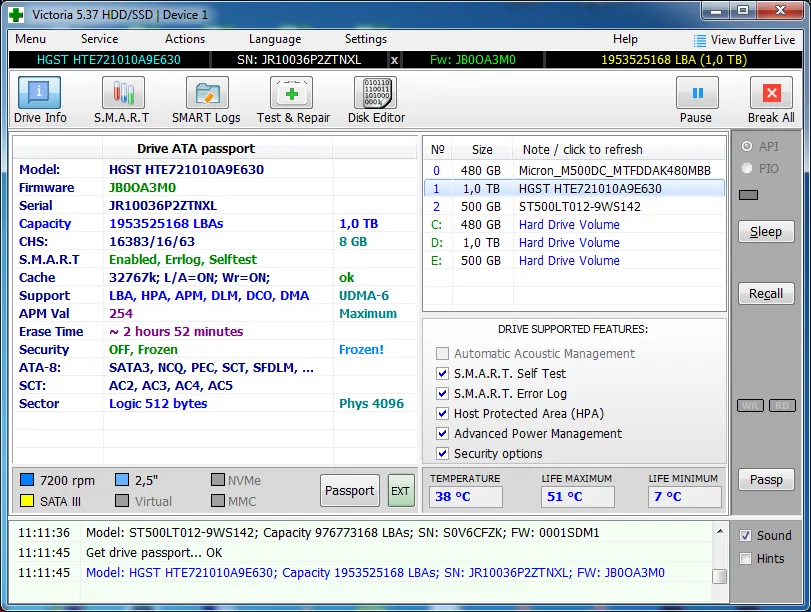Click the log scrollbar up arrow

[x=719, y=531]
